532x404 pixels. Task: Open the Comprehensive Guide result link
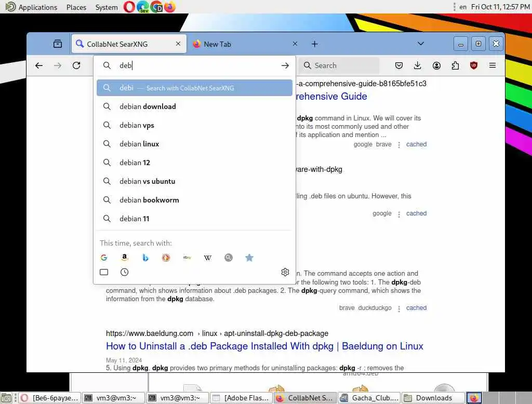tap(331, 97)
